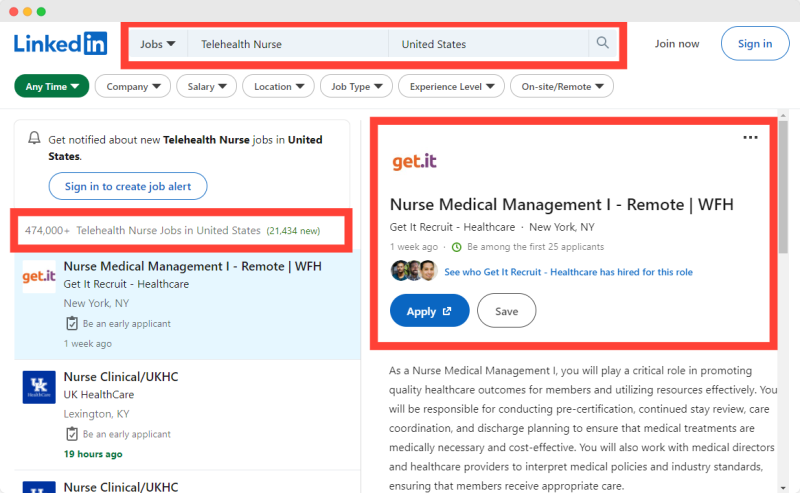
Task: Click the Sign in button
Action: 755,43
